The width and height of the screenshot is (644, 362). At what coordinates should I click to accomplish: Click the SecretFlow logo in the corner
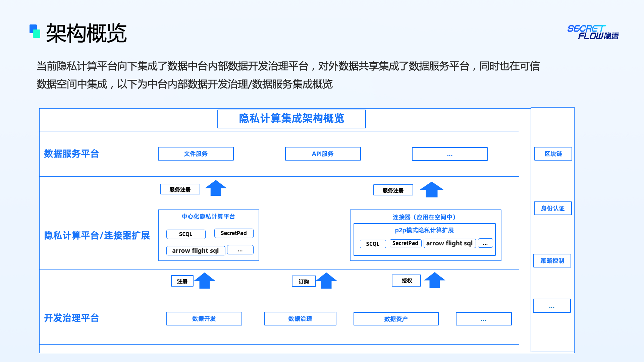[x=593, y=32]
